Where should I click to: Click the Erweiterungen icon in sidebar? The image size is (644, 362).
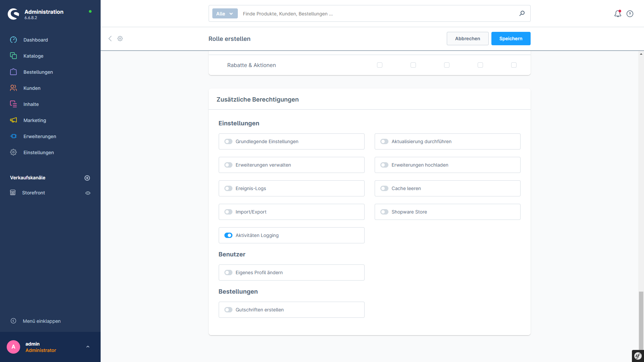(x=14, y=136)
